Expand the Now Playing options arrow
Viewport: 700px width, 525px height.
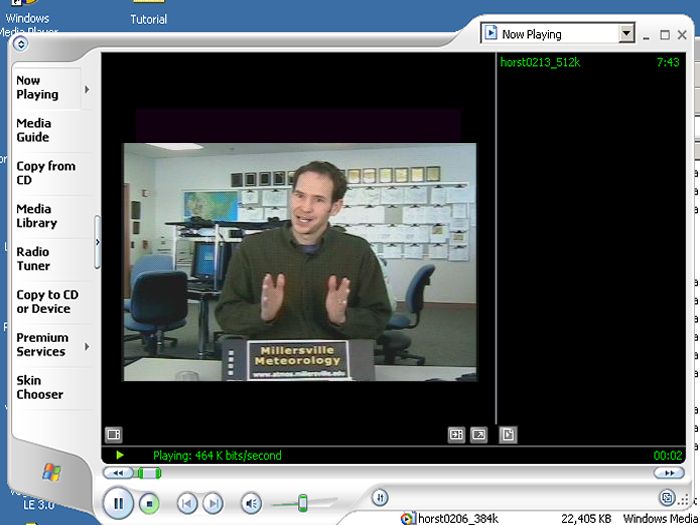tap(87, 89)
